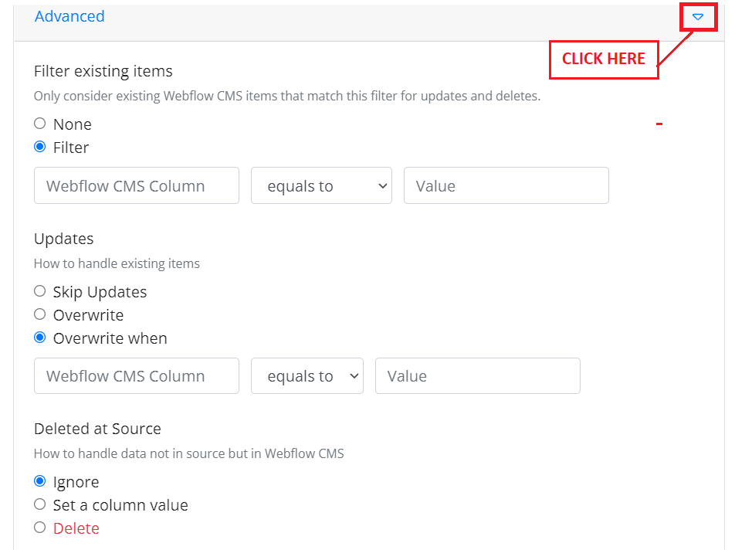Screen dimensions: 735x560
Task: Focus the filter Webflow CMS Column field
Action: click(137, 185)
